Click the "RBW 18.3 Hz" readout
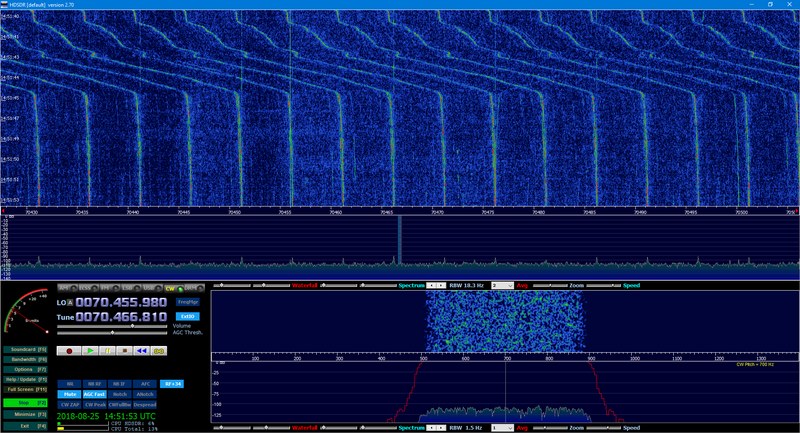Image resolution: width=800 pixels, height=433 pixels. (x=466, y=286)
